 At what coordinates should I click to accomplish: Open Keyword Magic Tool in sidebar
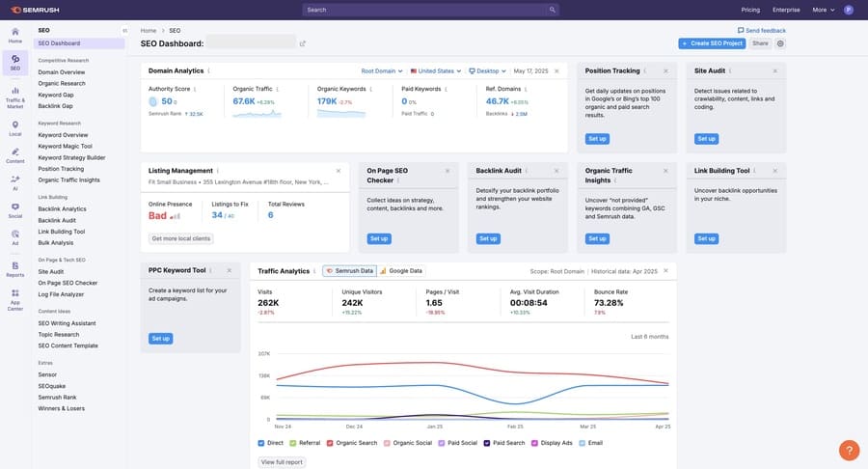pyautogui.click(x=66, y=146)
